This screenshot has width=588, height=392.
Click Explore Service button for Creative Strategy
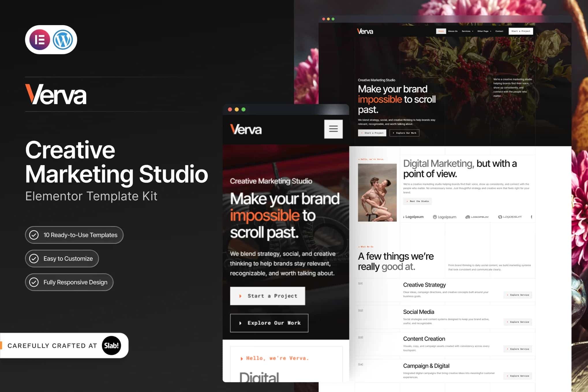click(518, 295)
